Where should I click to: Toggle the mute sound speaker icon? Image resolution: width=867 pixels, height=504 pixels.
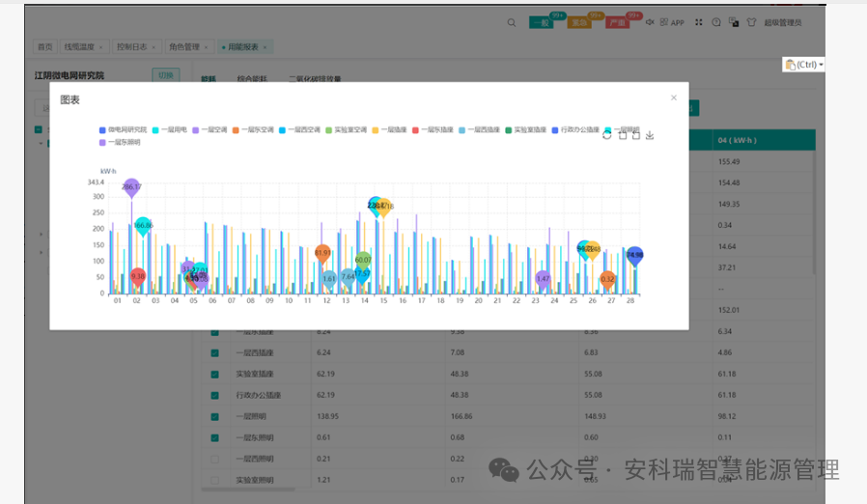pos(650,22)
